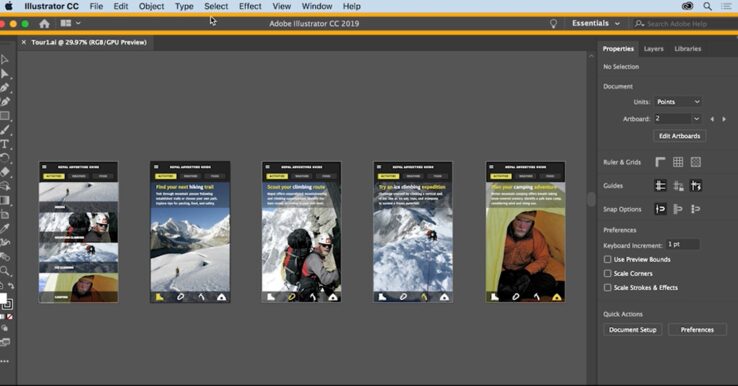Toggle Show Rulers button
Image resolution: width=738 pixels, height=386 pixels.
660,162
